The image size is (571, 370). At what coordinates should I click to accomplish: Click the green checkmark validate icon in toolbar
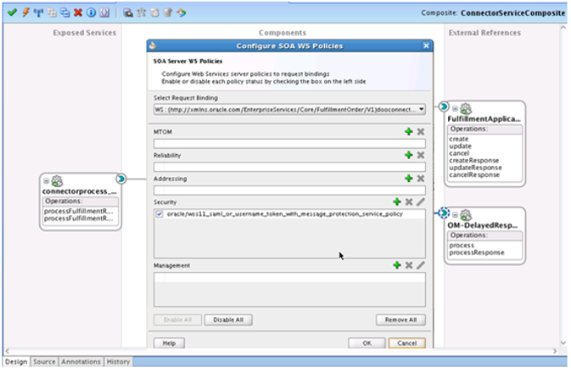click(x=12, y=13)
